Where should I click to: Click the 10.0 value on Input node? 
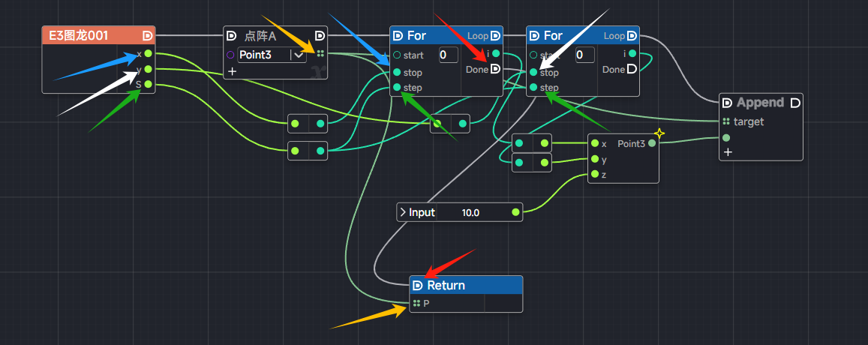[470, 213]
